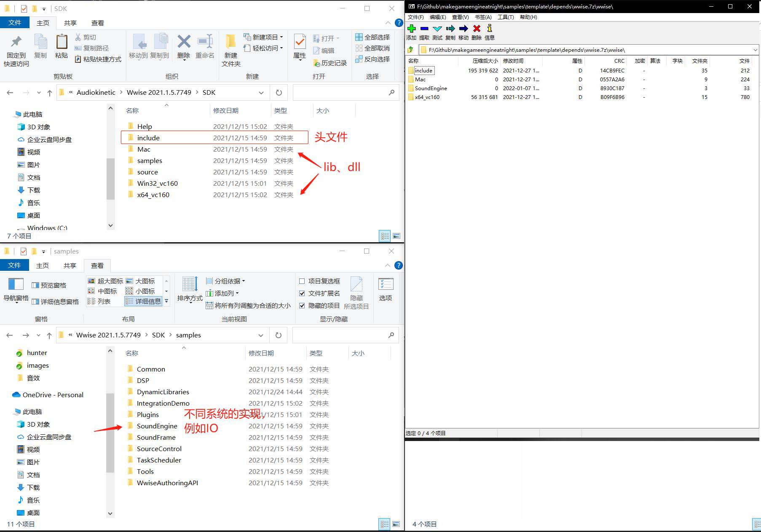The width and height of the screenshot is (761, 532).
Task: Select List (列表) layout in samples window
Action: click(99, 301)
